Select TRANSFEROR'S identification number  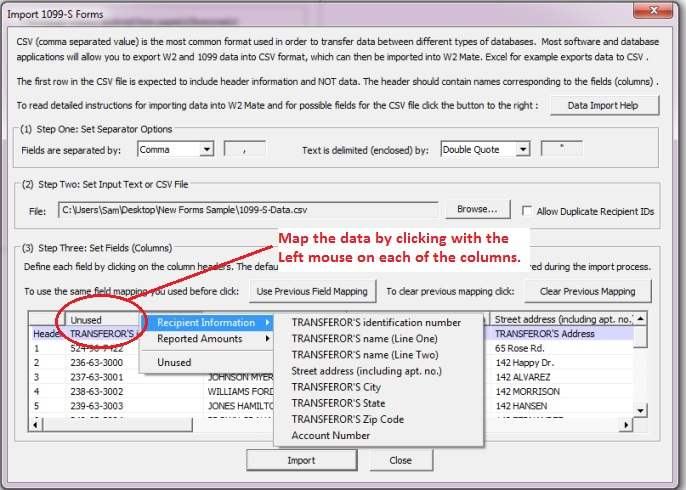pos(377,323)
